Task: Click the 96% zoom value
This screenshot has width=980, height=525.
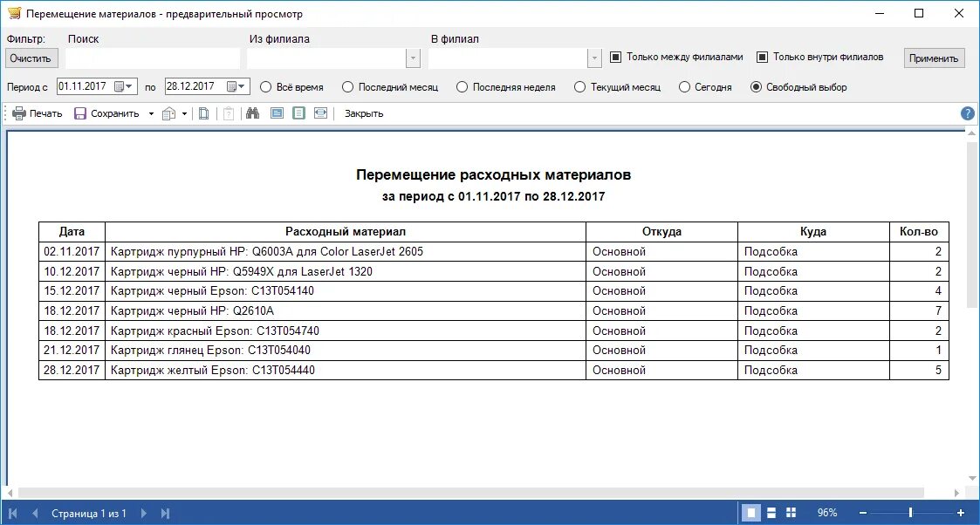Action: [x=827, y=513]
